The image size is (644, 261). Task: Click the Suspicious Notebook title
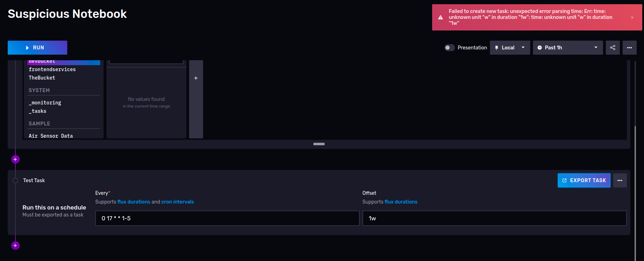pyautogui.click(x=67, y=14)
